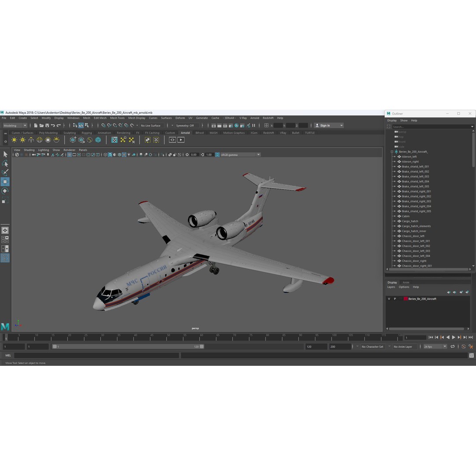Image resolution: width=476 pixels, height=476 pixels.
Task: Click the four-pane layout icon in toolbox
Action: (x=5, y=239)
